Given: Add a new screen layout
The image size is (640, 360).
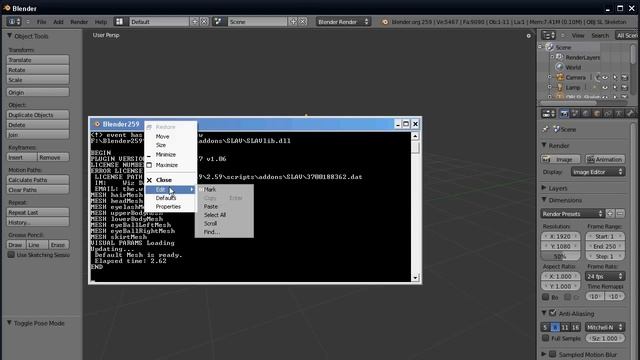Looking at the screenshot, I should point(195,22).
